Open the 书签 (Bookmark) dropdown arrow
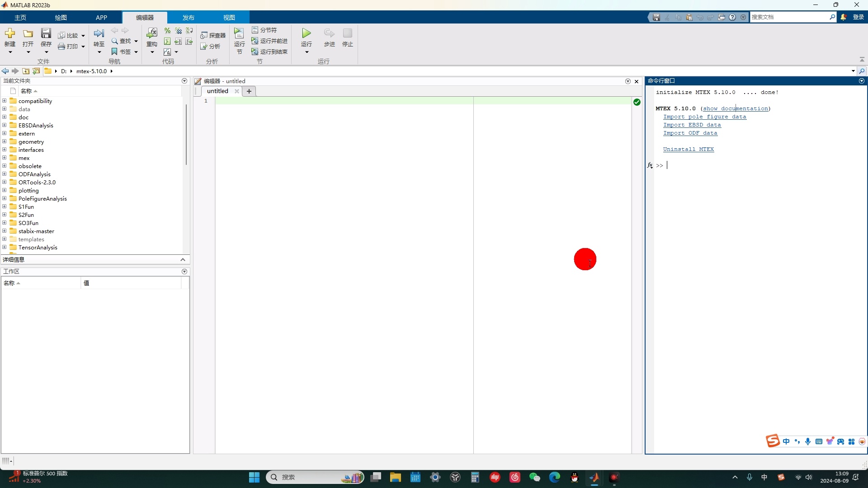The image size is (868, 488). [x=136, y=52]
